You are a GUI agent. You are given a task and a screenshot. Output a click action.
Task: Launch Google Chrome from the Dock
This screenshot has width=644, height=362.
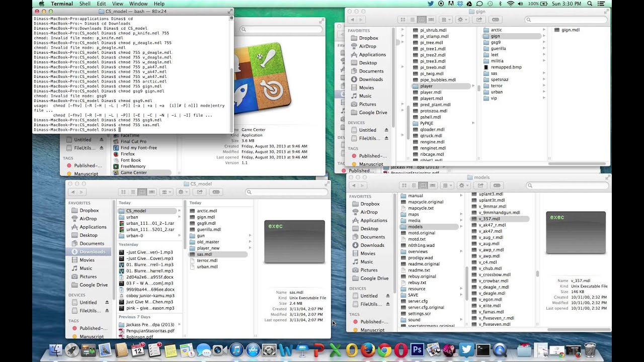pyautogui.click(x=384, y=350)
